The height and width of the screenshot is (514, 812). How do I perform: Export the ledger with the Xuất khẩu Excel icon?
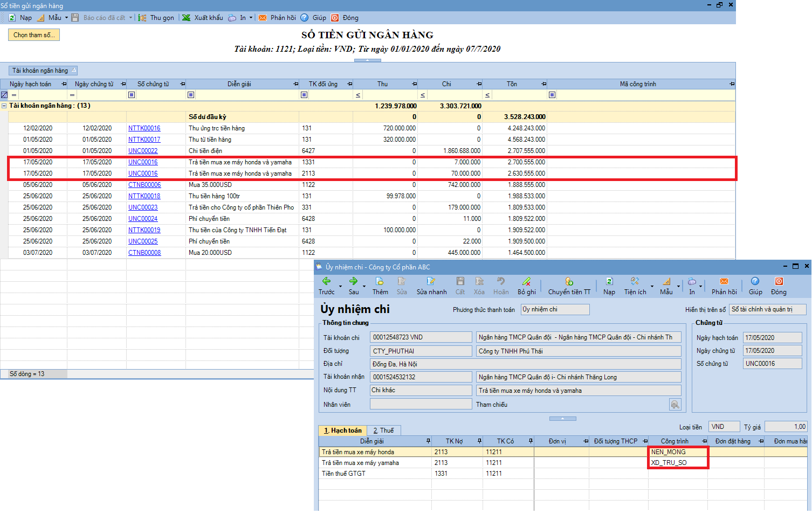(x=187, y=18)
